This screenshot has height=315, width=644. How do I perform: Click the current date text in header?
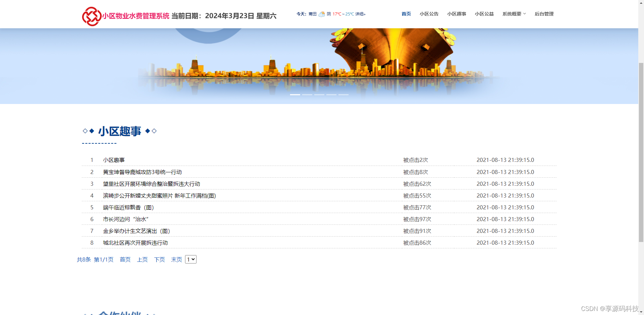pyautogui.click(x=224, y=16)
